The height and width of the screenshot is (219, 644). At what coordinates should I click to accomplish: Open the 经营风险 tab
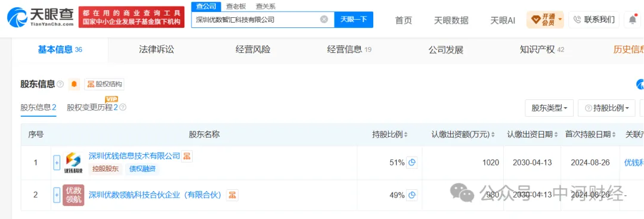pyautogui.click(x=253, y=49)
